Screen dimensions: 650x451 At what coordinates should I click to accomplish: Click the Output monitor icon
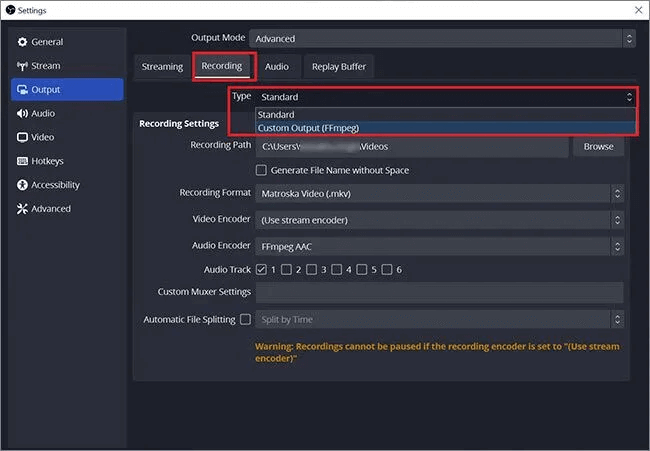tap(22, 90)
